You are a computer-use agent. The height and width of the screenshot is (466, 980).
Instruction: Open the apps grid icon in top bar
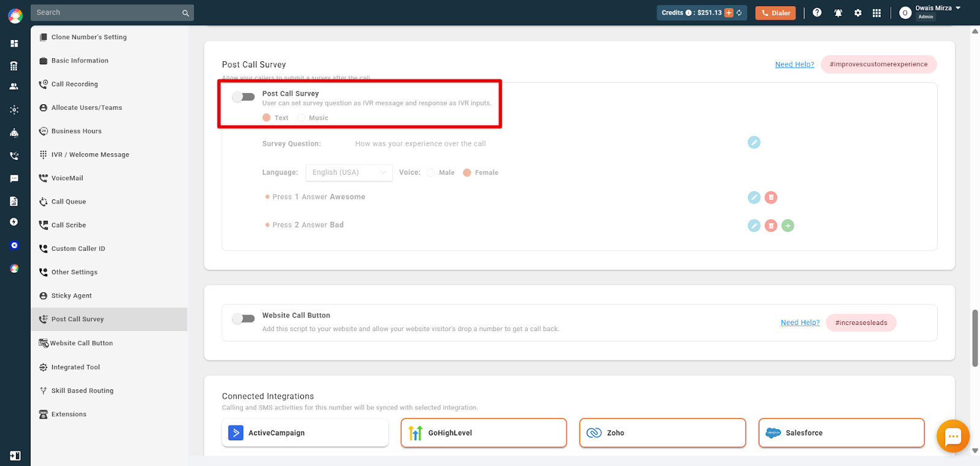click(876, 13)
